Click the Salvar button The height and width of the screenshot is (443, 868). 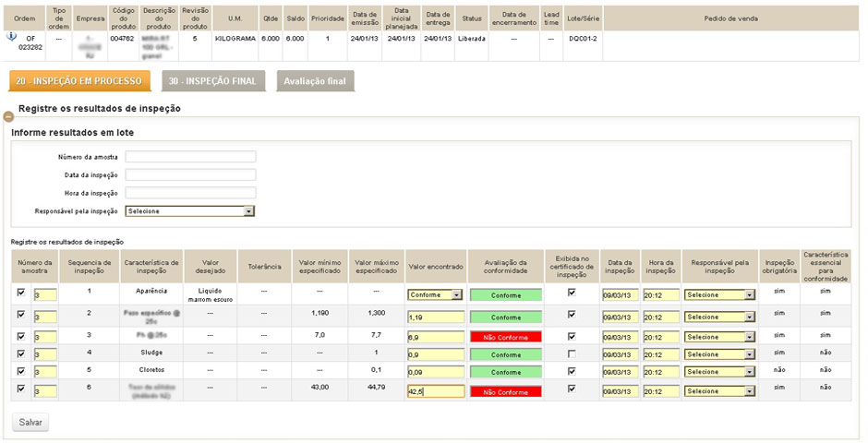pyautogui.click(x=30, y=422)
